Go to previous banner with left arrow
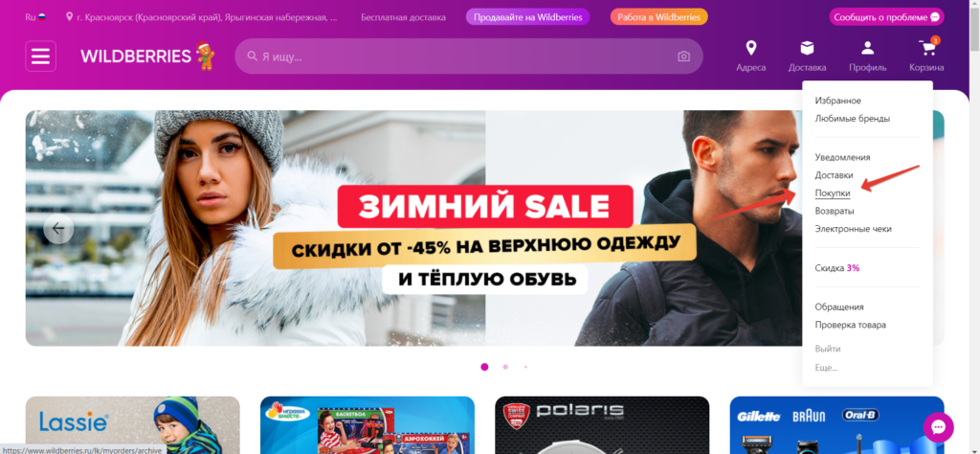 click(58, 228)
